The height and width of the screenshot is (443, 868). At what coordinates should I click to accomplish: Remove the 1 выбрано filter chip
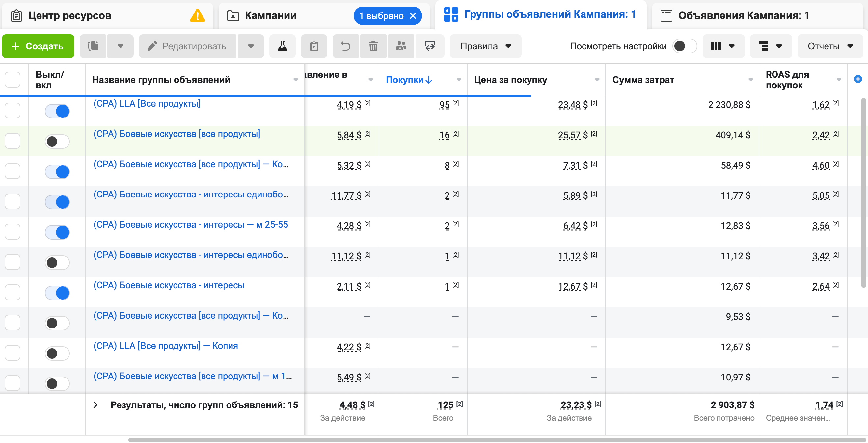(413, 16)
